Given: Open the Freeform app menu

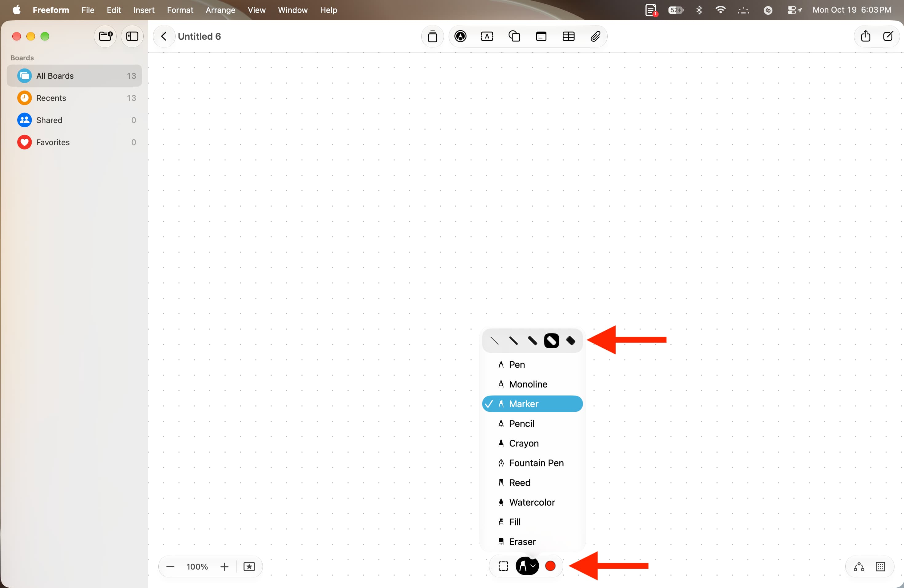Looking at the screenshot, I should pyautogui.click(x=51, y=10).
